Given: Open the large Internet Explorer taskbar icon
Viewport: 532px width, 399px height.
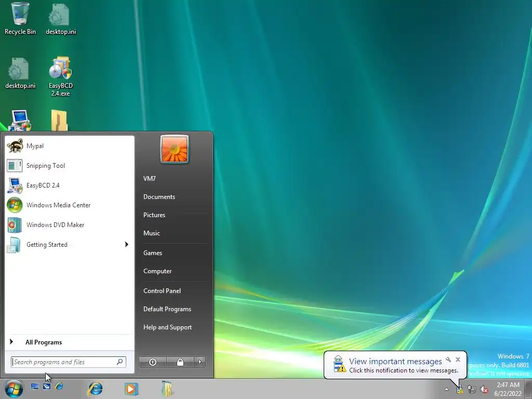Looking at the screenshot, I should [96, 389].
